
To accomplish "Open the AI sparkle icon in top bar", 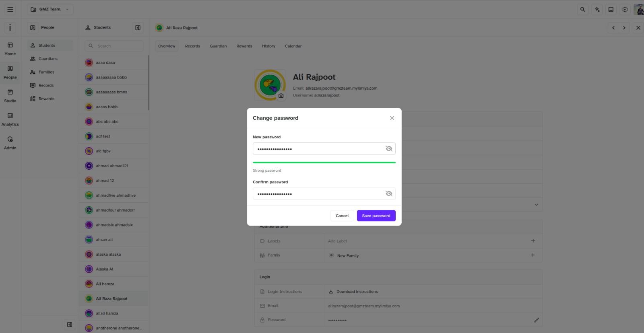I will coord(597,9).
